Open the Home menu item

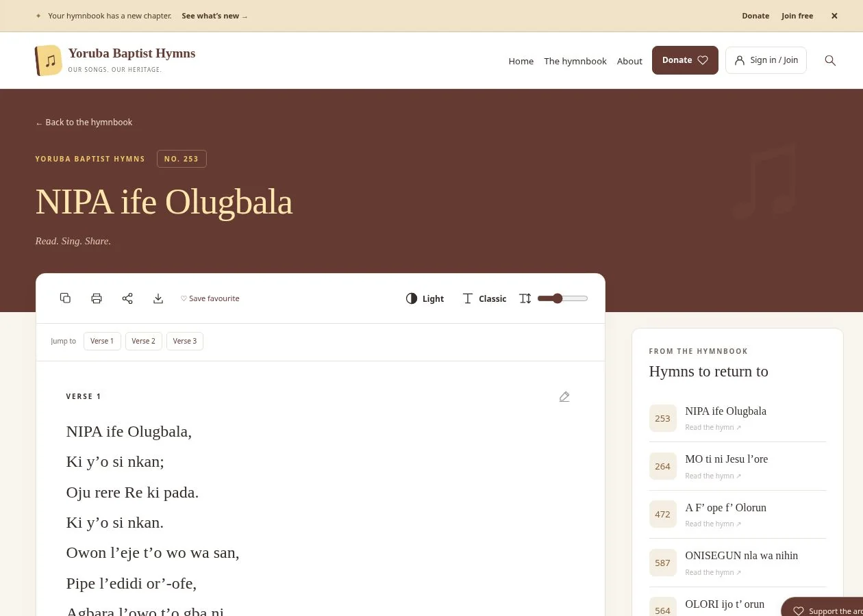click(521, 61)
